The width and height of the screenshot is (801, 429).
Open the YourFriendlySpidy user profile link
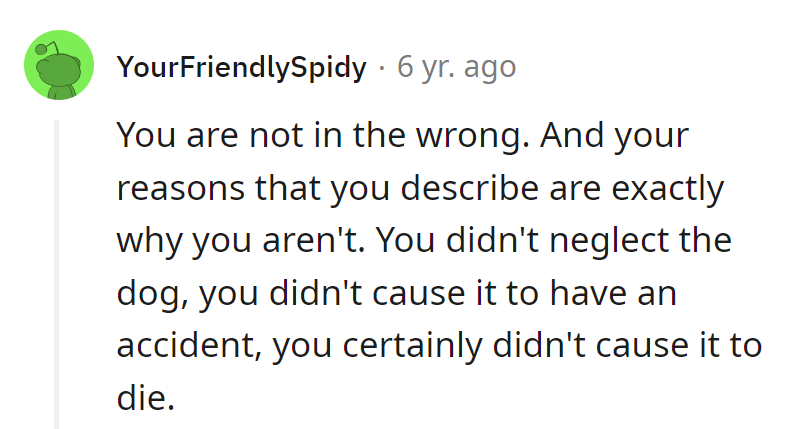241,68
